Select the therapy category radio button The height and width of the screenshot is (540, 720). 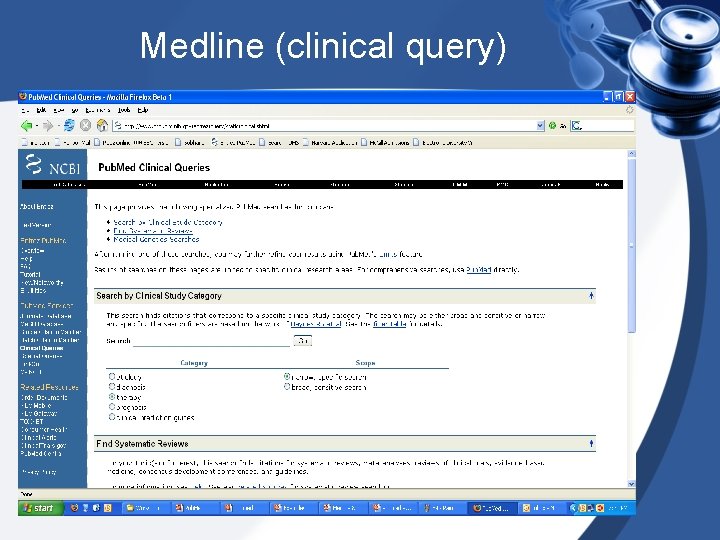tap(112, 397)
